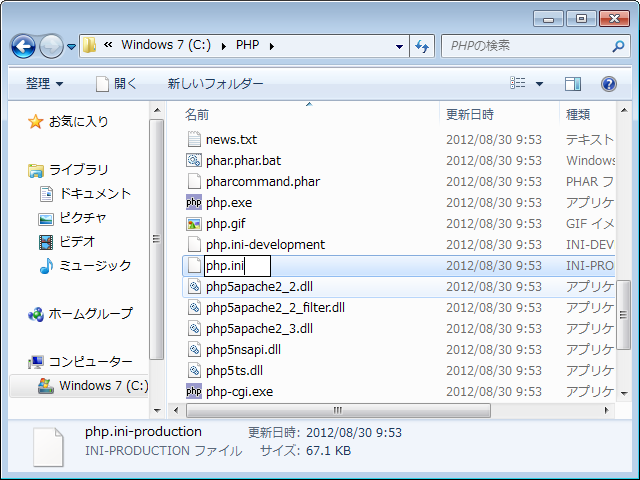The width and height of the screenshot is (640, 480).
Task: Click the magnifier search icon
Action: pyautogui.click(x=618, y=46)
